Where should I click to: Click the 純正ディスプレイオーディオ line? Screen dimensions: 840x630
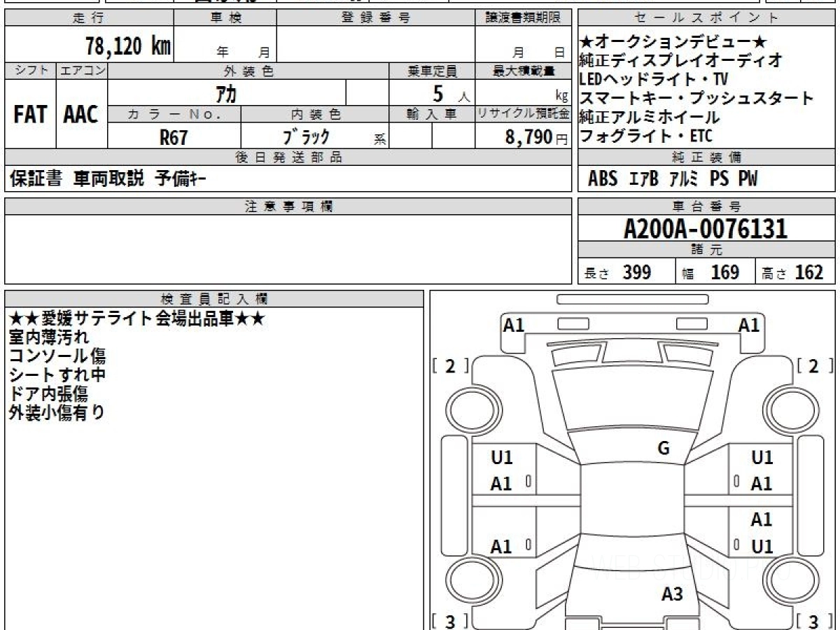tap(681, 60)
